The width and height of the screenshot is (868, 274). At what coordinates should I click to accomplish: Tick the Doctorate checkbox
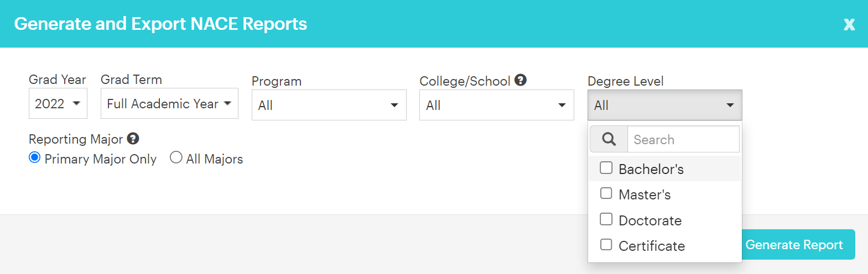(x=606, y=219)
